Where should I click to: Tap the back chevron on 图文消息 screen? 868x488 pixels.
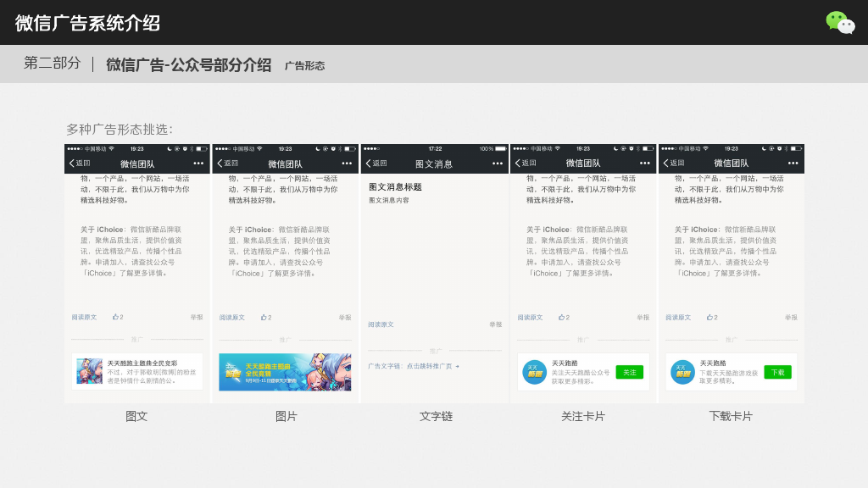click(x=369, y=164)
